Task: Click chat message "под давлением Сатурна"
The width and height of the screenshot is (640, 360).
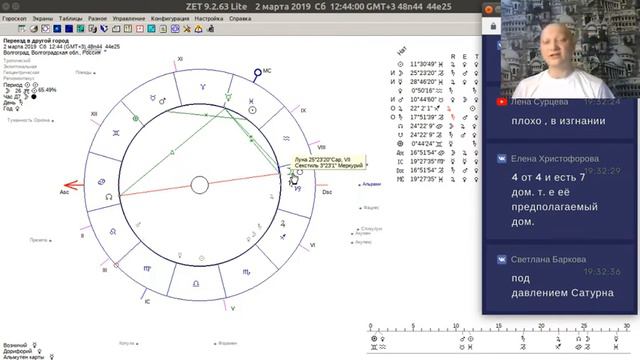Action: [x=562, y=285]
